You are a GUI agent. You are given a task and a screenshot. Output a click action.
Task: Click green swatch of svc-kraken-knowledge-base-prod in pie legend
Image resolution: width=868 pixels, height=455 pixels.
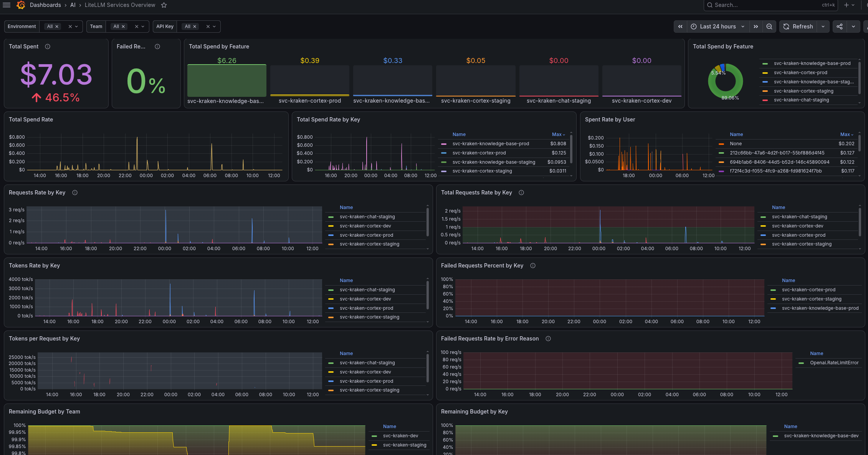pyautogui.click(x=765, y=63)
